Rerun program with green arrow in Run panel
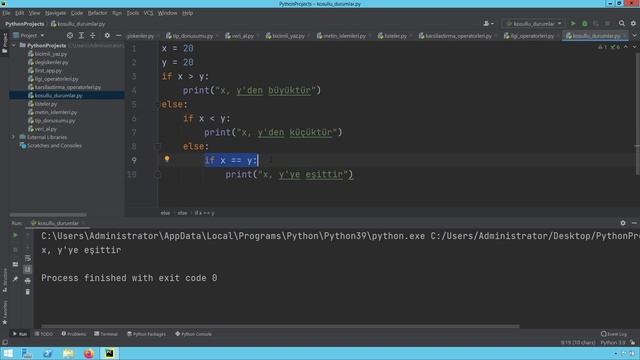This screenshot has height=360, width=640. tap(15, 236)
